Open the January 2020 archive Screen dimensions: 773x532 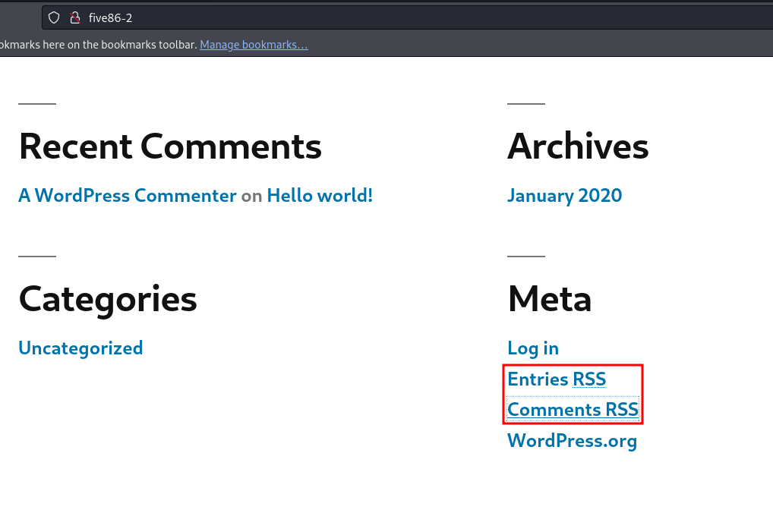click(x=564, y=196)
